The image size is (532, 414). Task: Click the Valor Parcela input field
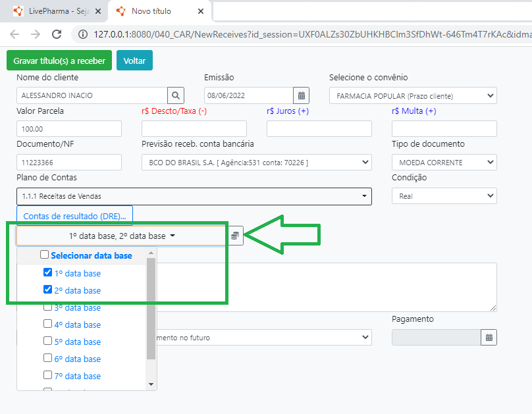(x=69, y=129)
